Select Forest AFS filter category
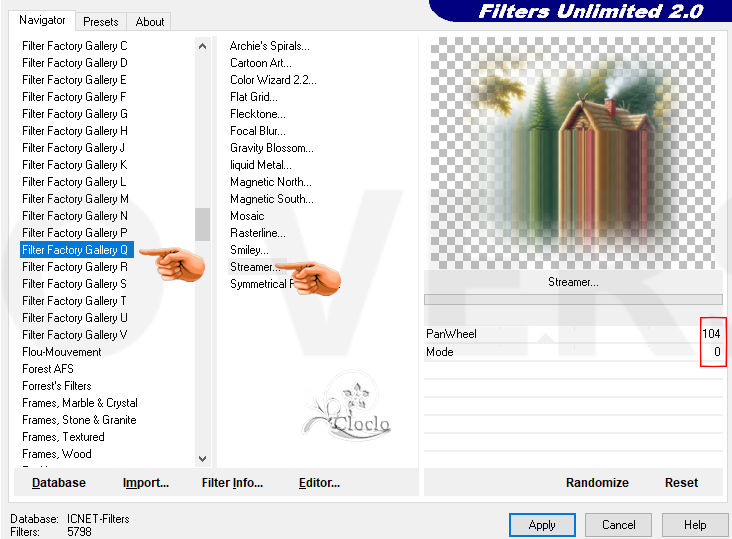732x539 pixels. 48,369
